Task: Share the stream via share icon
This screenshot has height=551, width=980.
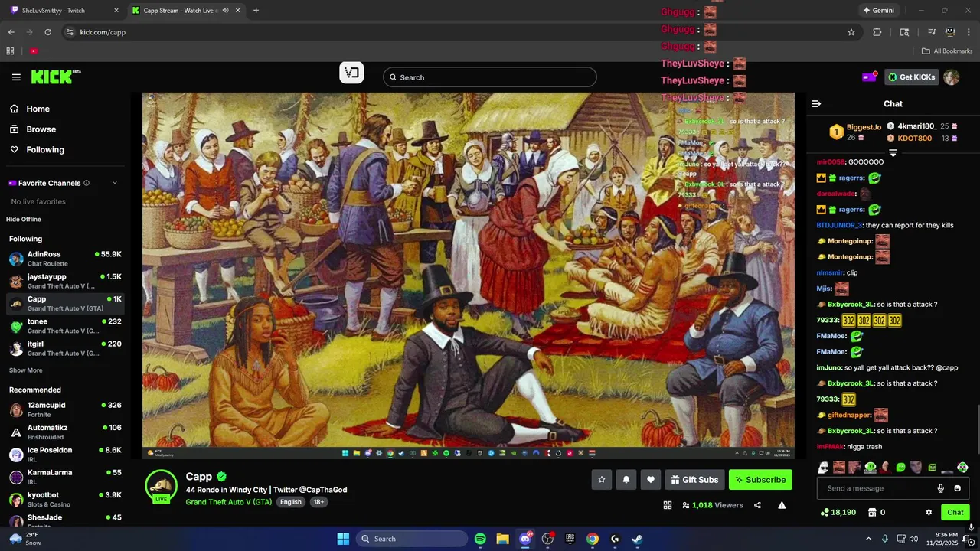Action: point(757,505)
